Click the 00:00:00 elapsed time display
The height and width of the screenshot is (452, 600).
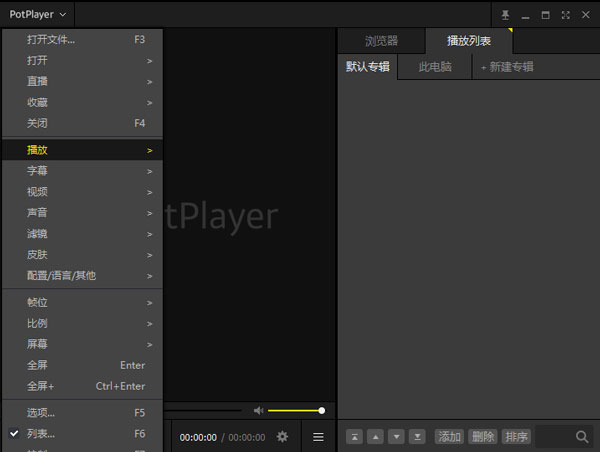pyautogui.click(x=198, y=437)
